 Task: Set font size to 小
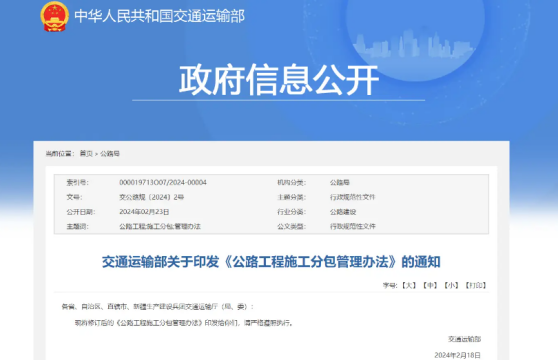(451, 285)
